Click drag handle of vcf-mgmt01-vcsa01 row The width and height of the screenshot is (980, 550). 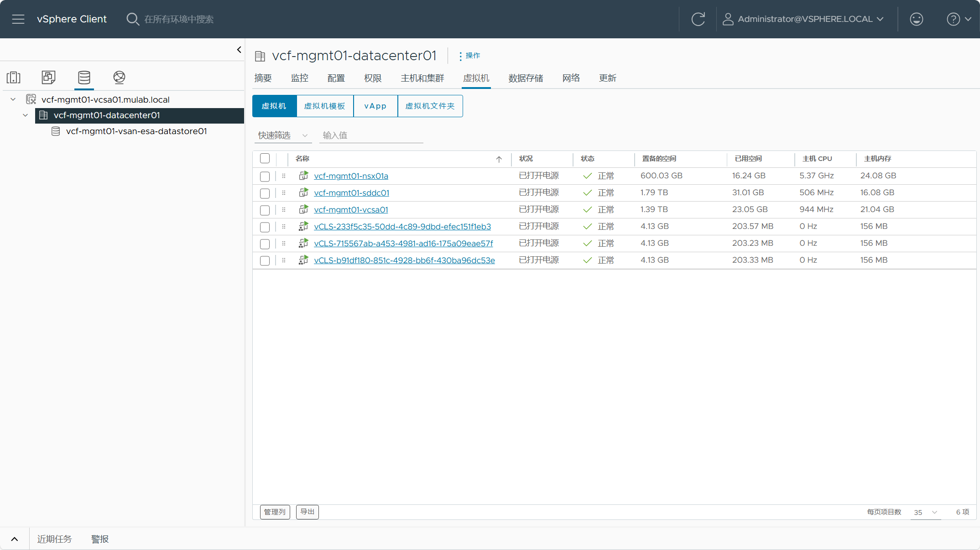pos(284,209)
